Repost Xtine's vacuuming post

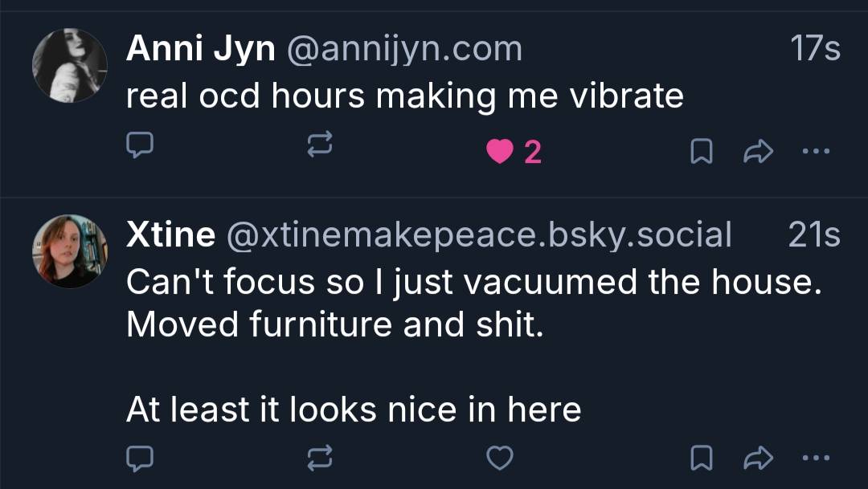tap(320, 458)
